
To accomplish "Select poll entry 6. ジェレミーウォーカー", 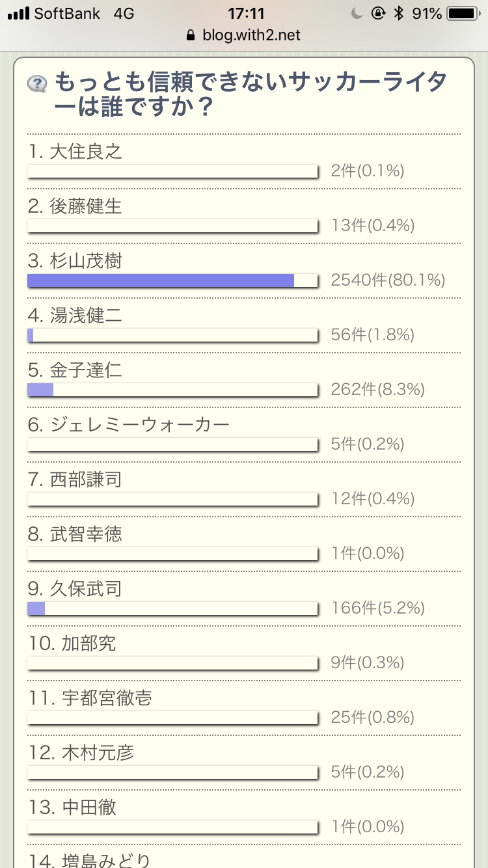I will (129, 426).
